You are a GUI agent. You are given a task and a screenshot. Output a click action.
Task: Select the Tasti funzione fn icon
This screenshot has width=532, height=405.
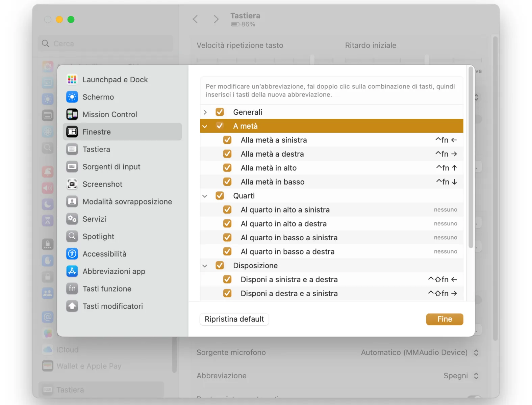(72, 289)
